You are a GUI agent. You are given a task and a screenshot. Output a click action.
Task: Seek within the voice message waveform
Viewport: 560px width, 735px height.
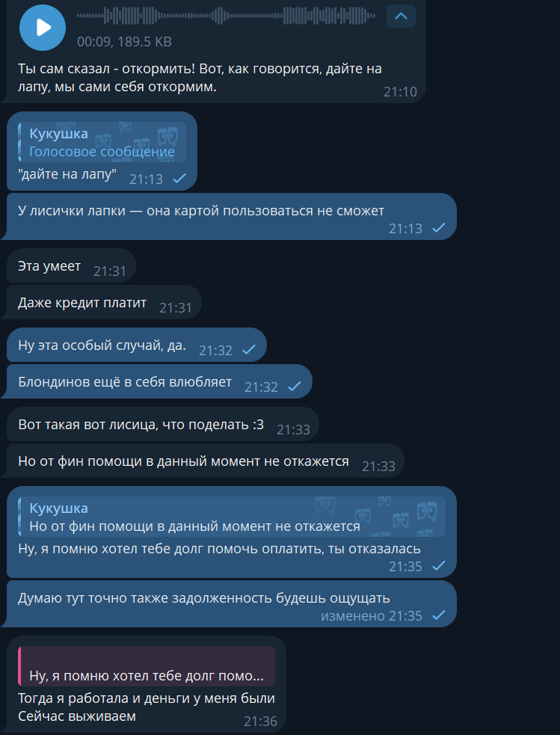(226, 16)
